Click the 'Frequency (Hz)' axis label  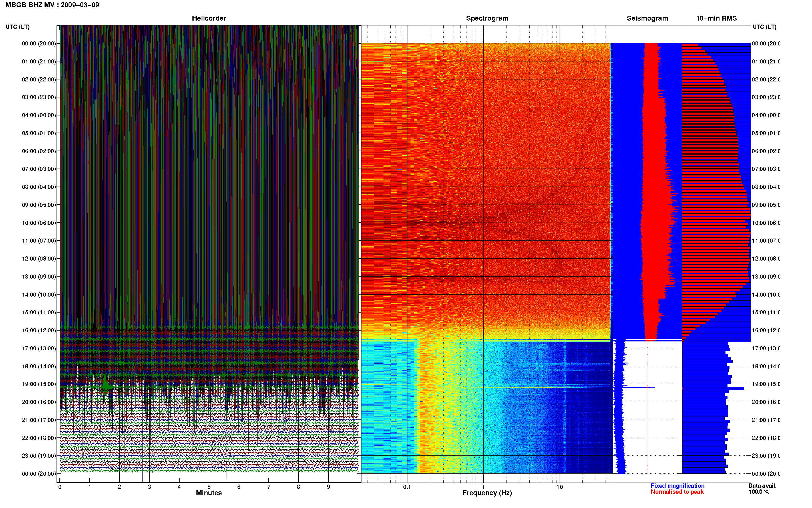pyautogui.click(x=487, y=493)
